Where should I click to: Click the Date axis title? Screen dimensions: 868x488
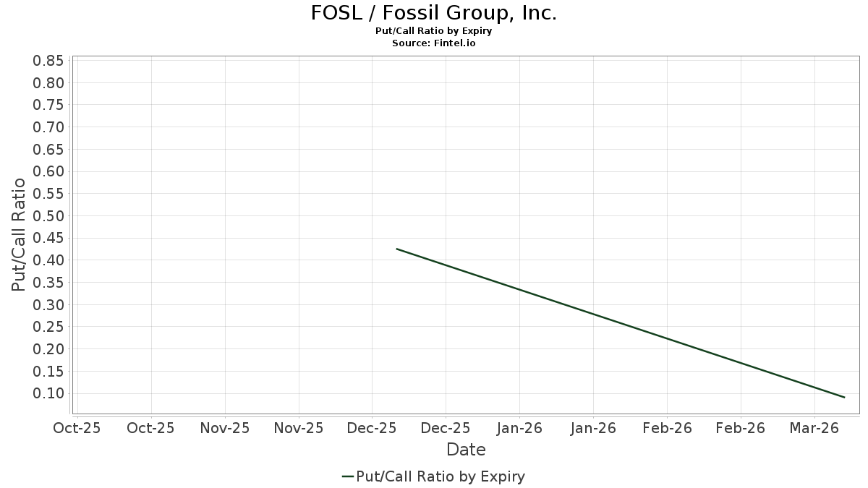(x=466, y=450)
